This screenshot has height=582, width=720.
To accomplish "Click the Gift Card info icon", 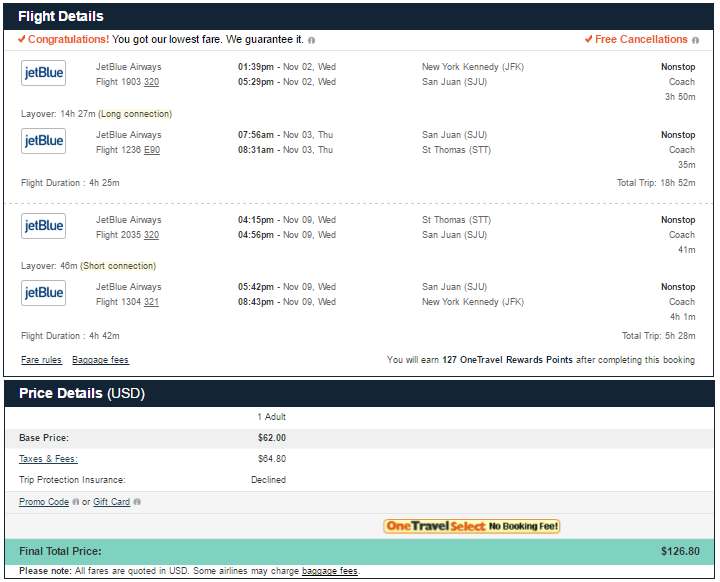I will click(x=137, y=502).
